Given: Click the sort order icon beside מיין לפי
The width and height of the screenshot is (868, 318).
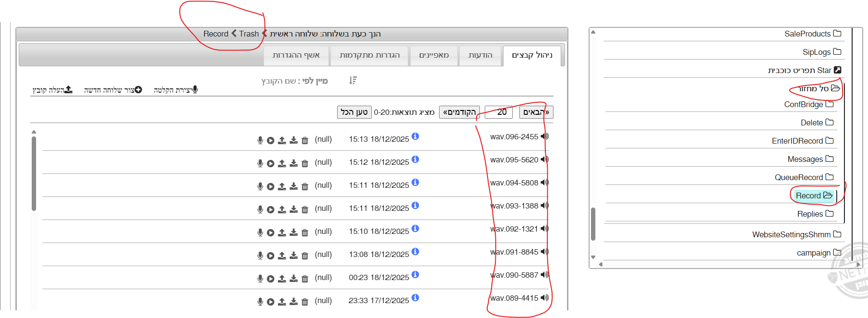Looking at the screenshot, I should coord(353,81).
